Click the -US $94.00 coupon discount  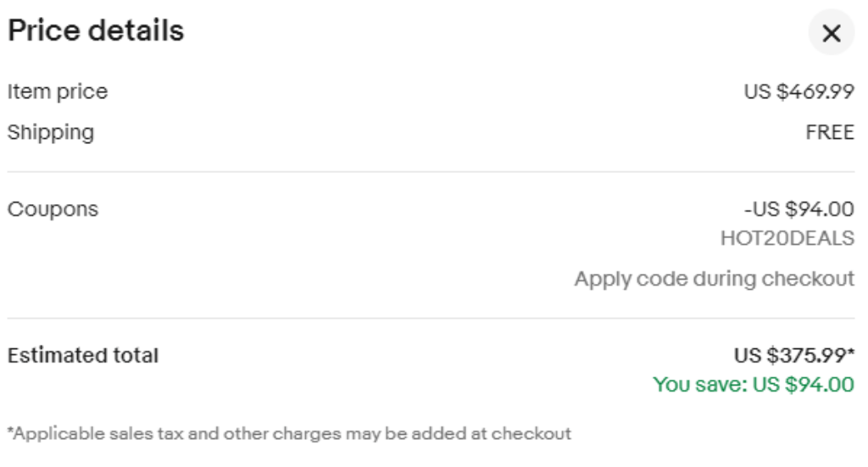click(798, 209)
